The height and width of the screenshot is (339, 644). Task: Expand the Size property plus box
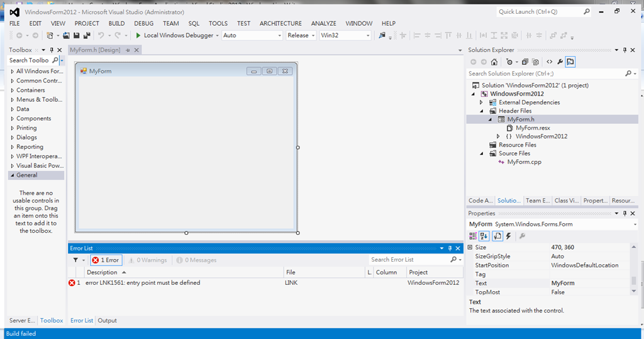pos(470,247)
